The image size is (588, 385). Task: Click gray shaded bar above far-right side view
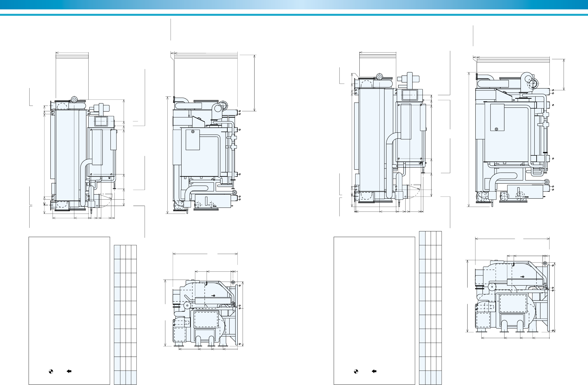[x=513, y=61]
